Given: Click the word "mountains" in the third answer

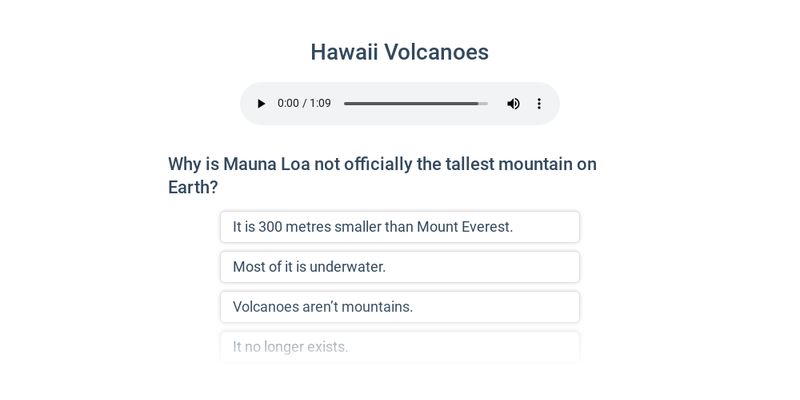Looking at the screenshot, I should [376, 307].
